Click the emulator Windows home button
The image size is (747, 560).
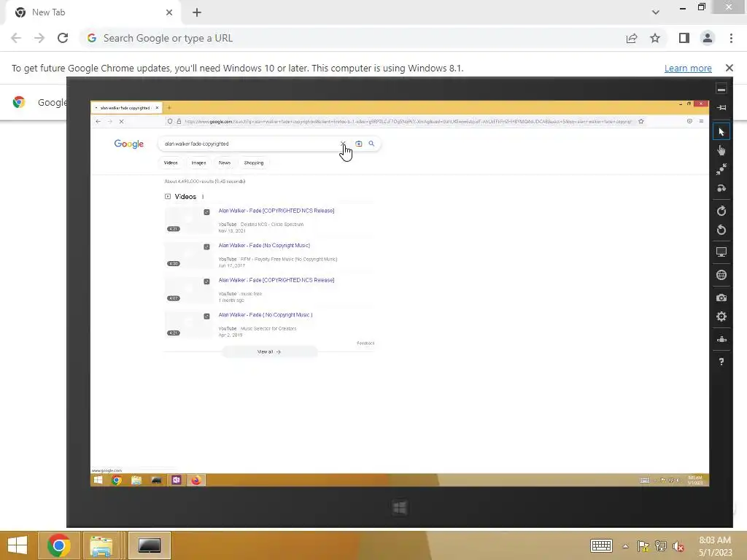coord(400,507)
